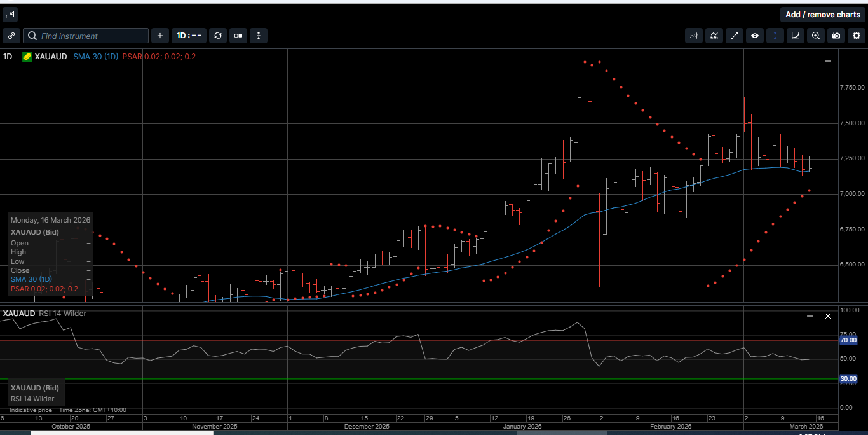Open the chart settings gear icon
Viewport: 868px width, 435px height.
point(856,36)
